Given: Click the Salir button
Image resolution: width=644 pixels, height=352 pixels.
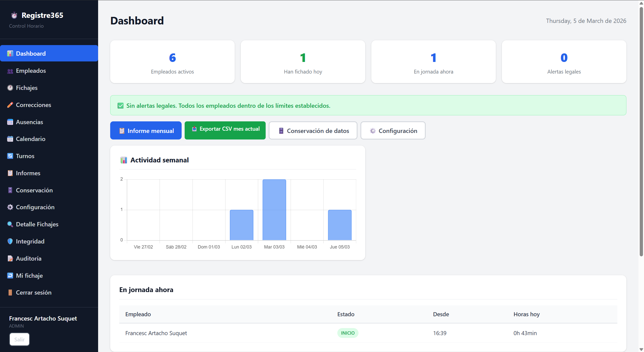Looking at the screenshot, I should coord(19,339).
